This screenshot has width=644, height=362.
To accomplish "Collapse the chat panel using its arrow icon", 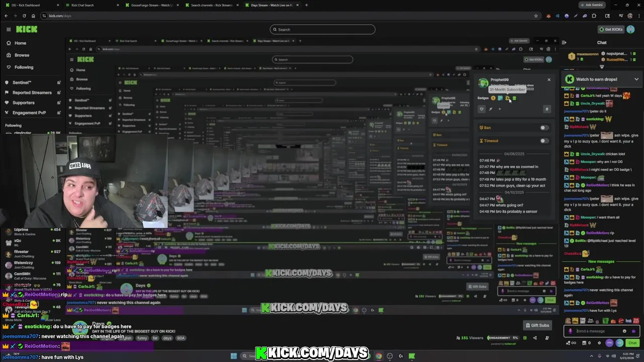I will [x=564, y=43].
